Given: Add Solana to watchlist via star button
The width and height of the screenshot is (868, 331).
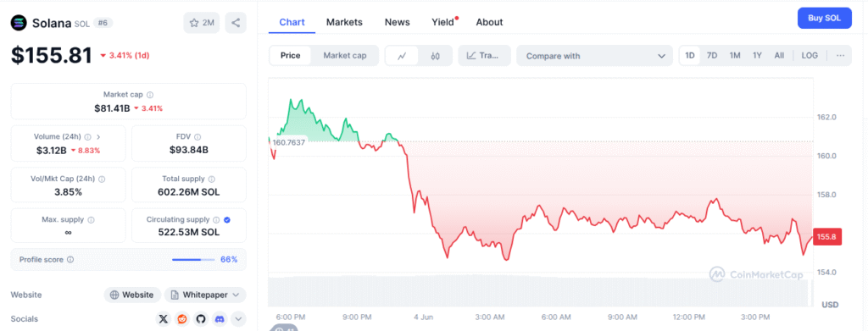Looking at the screenshot, I should (202, 23).
